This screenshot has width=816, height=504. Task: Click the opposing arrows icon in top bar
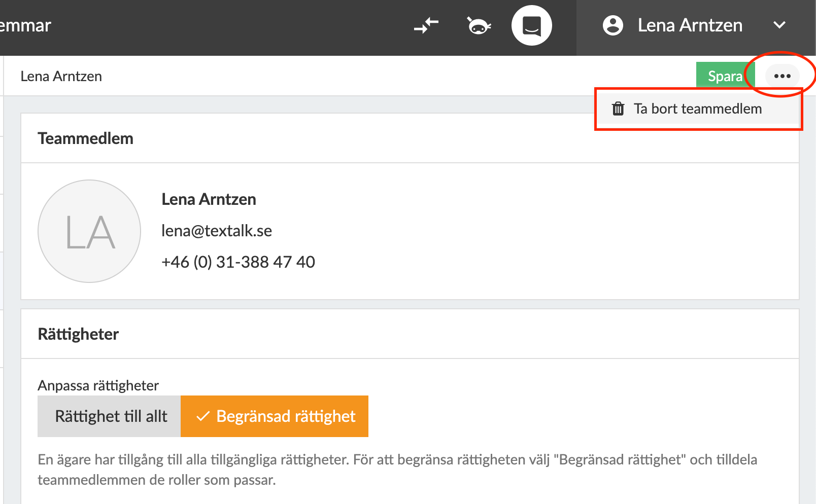point(426,25)
